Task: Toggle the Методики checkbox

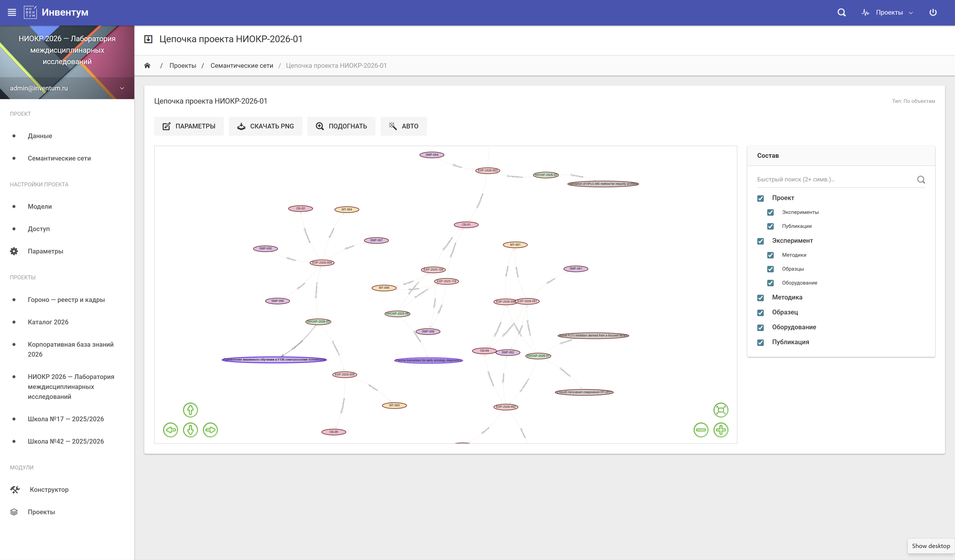Action: coord(770,255)
